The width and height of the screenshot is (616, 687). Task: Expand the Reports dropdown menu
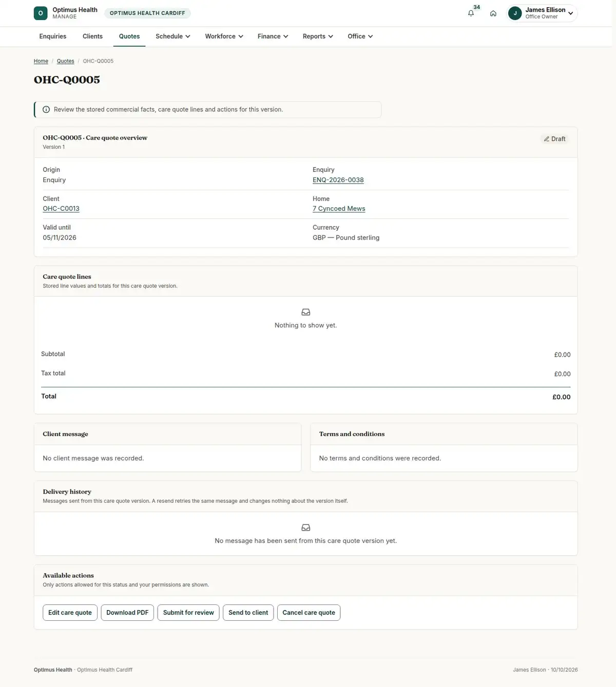click(x=318, y=36)
